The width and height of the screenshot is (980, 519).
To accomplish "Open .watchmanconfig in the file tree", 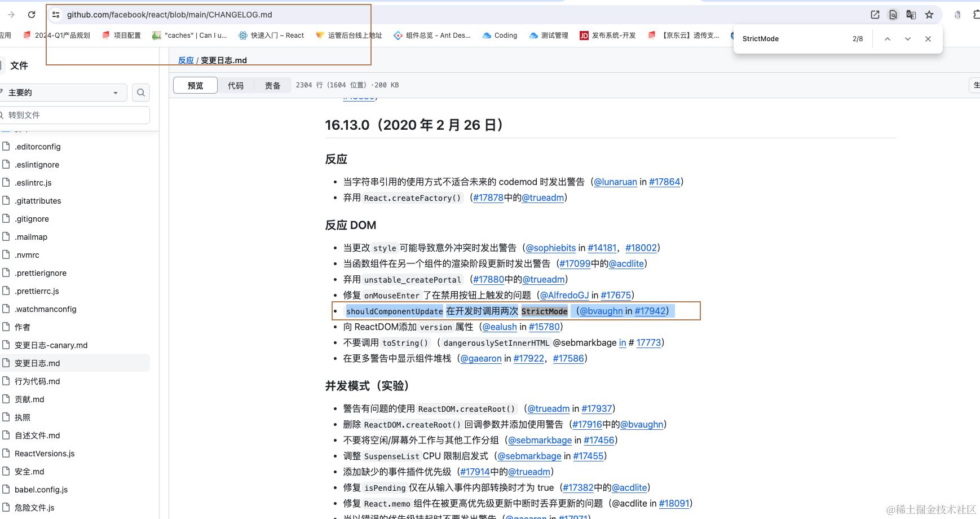I will [46, 309].
